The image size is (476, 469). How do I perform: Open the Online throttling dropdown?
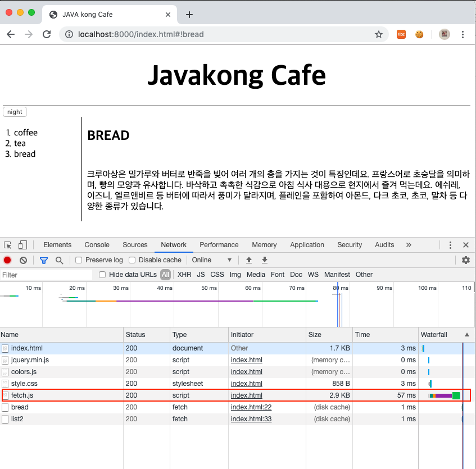pyautogui.click(x=212, y=260)
